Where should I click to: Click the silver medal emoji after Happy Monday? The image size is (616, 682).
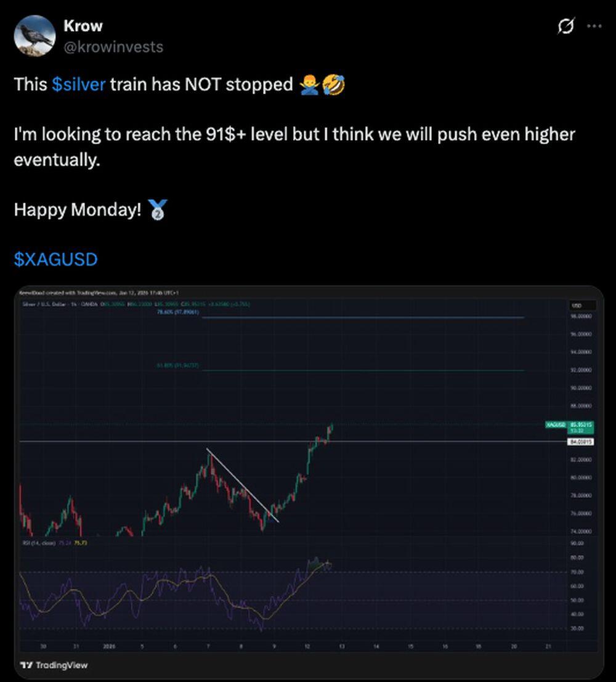pyautogui.click(x=158, y=210)
